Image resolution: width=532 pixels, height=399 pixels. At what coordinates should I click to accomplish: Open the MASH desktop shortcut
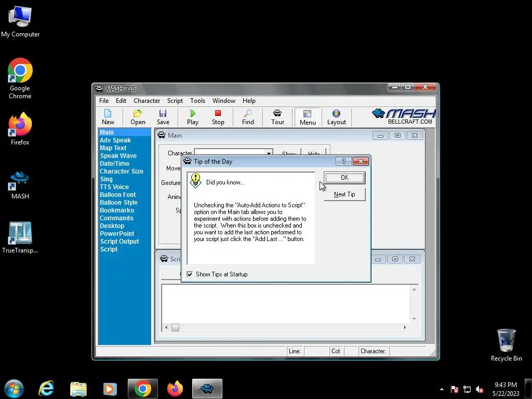pos(20,185)
